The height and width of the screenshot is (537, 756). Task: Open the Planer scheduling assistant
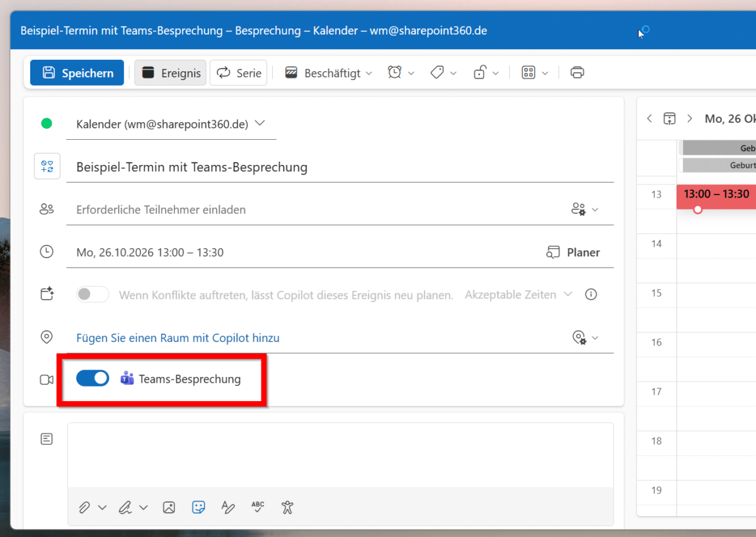(573, 252)
